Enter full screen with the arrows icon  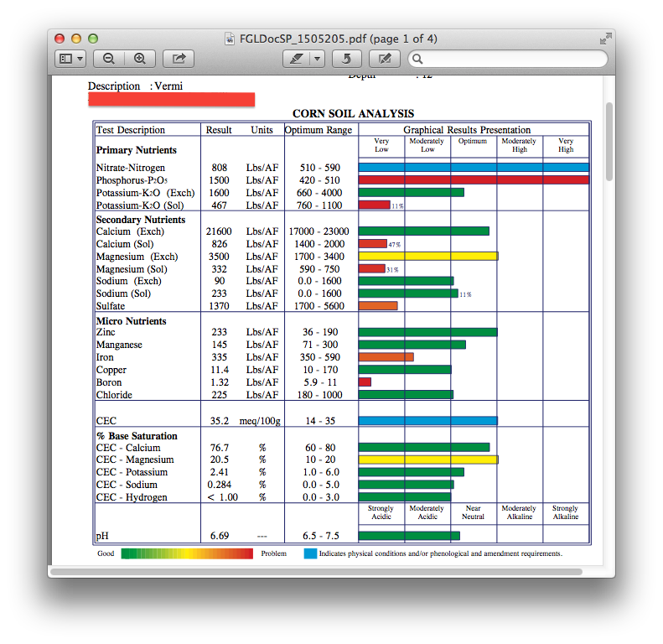click(605, 39)
